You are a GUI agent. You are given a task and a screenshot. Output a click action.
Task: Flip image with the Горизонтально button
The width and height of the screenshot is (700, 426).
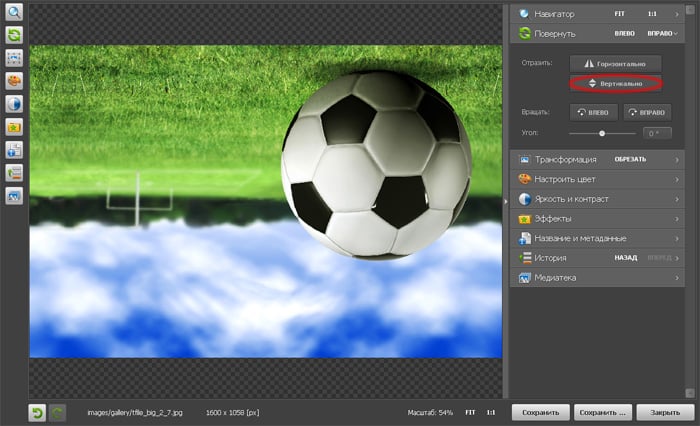pos(615,62)
